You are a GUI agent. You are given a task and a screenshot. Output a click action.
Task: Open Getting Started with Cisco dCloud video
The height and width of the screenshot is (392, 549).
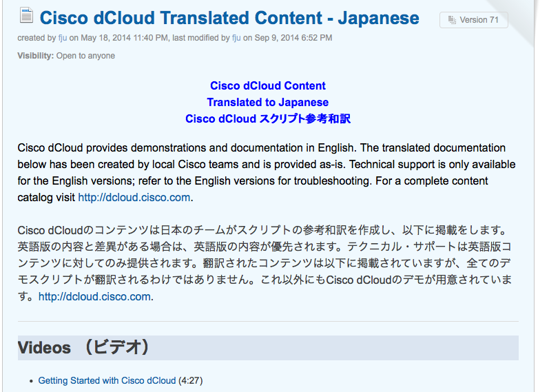click(x=107, y=380)
